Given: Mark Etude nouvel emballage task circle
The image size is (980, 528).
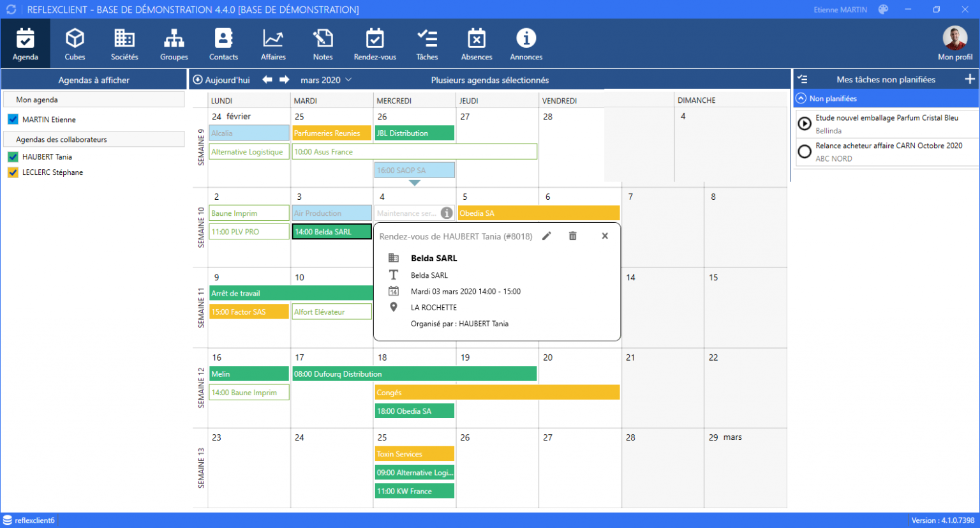Looking at the screenshot, I should tap(805, 123).
